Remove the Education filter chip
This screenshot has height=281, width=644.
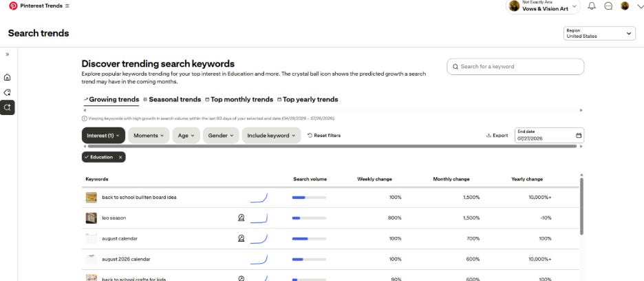click(120, 157)
